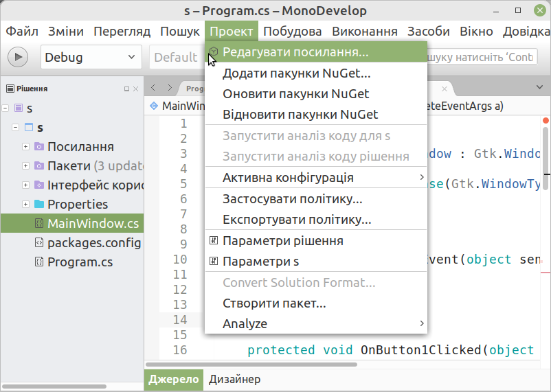Select MainWindow.cs in solution tree

click(72, 223)
